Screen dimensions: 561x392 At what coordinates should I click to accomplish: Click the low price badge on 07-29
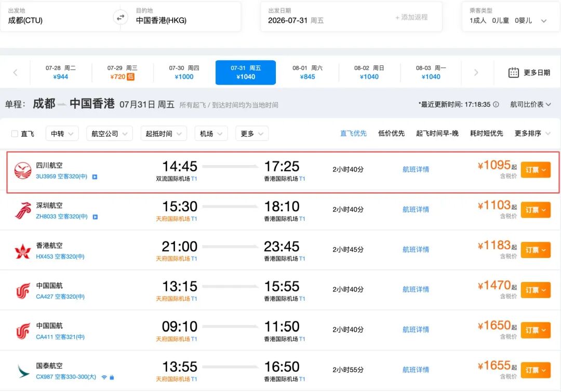(x=130, y=76)
